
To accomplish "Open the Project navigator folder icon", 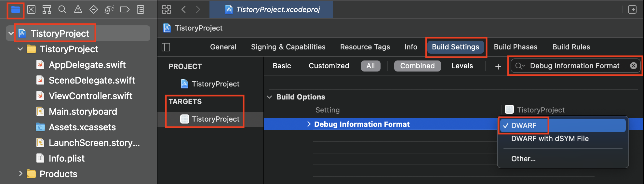I will point(16,10).
